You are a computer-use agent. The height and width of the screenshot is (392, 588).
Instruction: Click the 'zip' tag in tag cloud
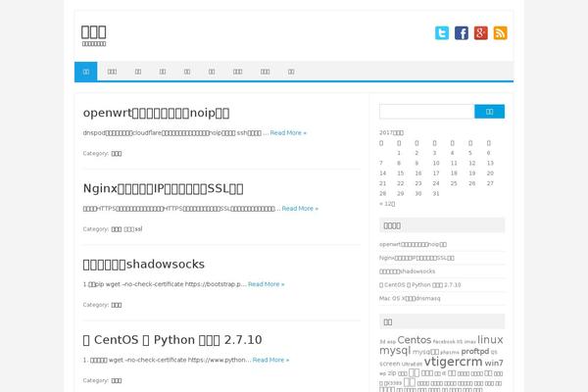coord(391,373)
